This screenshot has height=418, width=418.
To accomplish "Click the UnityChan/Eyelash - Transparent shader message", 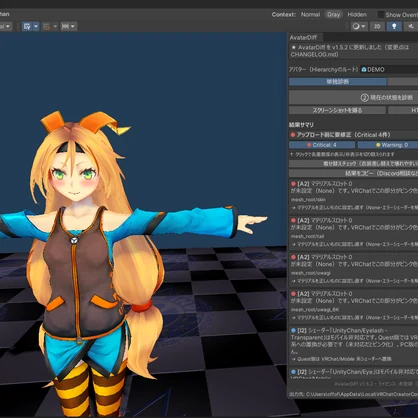I will tap(354, 341).
